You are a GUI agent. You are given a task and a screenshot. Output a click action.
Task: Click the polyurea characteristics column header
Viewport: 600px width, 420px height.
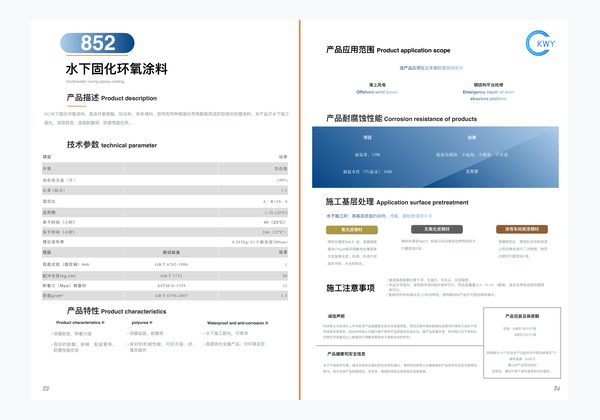(x=138, y=324)
